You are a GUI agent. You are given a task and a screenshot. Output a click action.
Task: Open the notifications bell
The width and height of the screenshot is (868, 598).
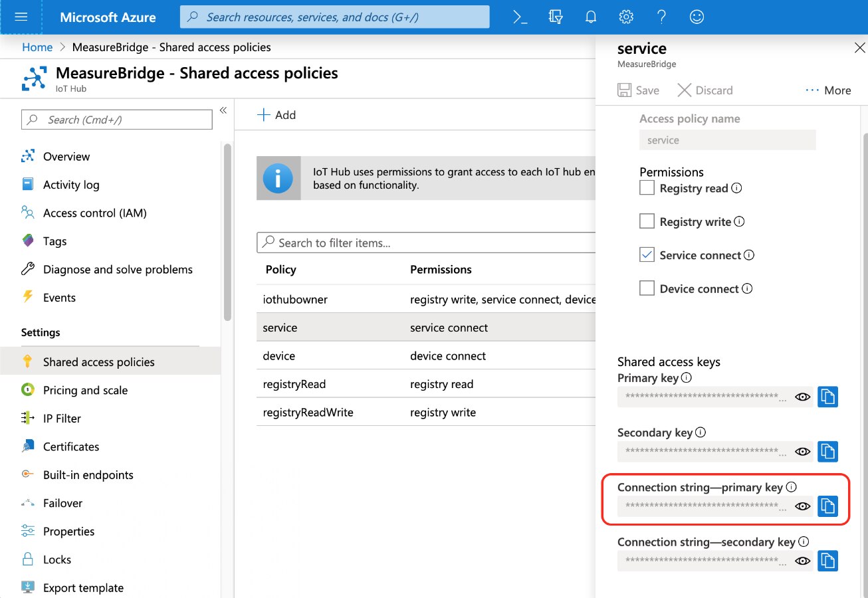pyautogui.click(x=591, y=17)
